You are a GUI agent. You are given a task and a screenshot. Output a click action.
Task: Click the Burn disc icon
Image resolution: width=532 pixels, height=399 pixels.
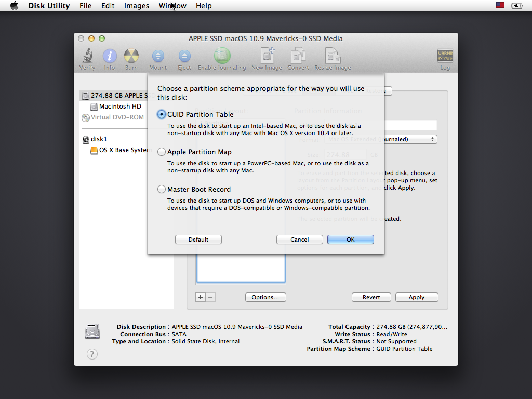(x=131, y=56)
